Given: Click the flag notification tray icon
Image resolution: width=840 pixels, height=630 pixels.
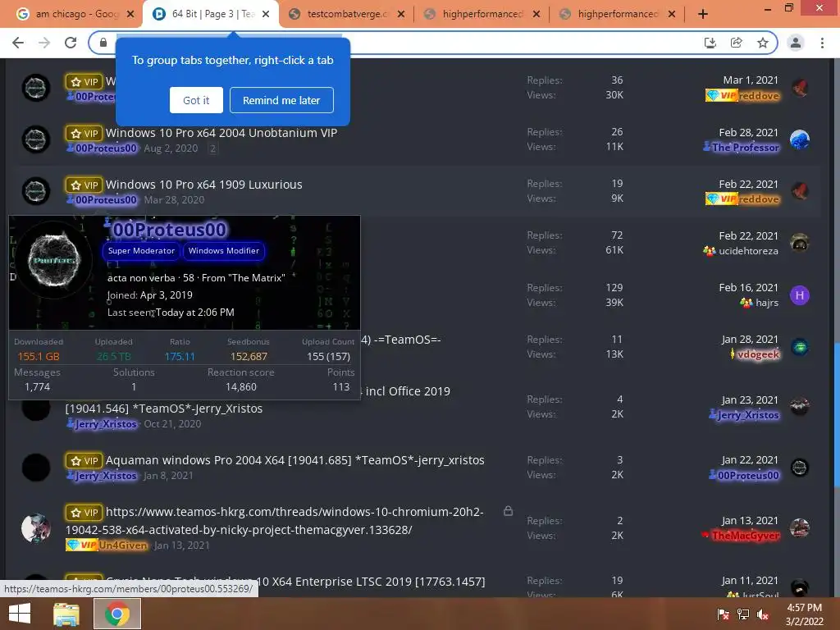Looking at the screenshot, I should pos(724,614).
